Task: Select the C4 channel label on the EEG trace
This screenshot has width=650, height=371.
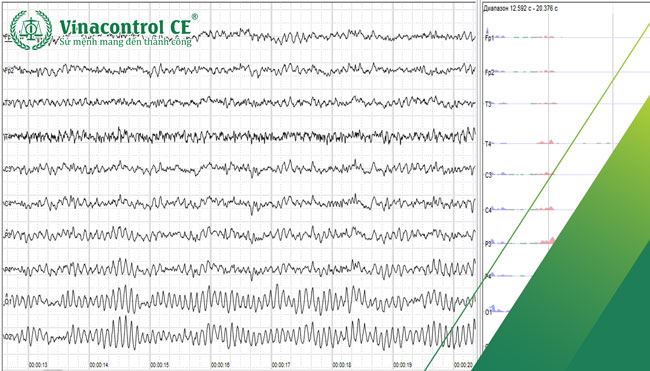Action: tap(7, 203)
